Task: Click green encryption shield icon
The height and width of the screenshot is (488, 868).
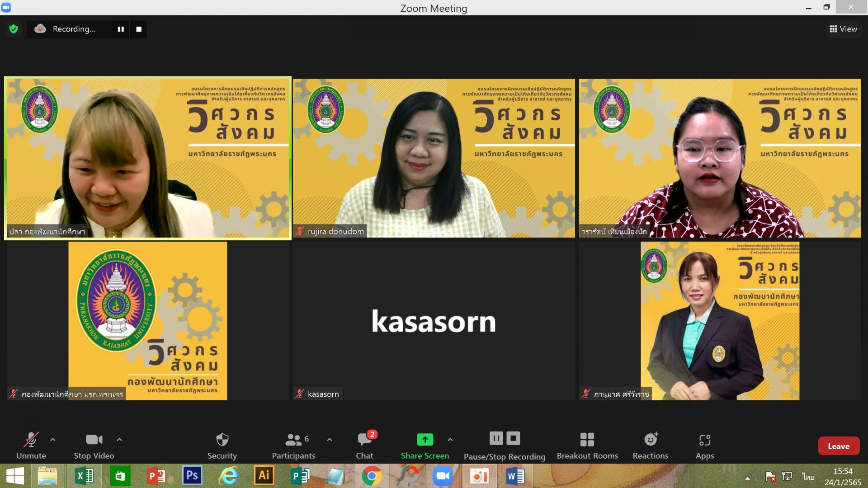Action: tap(14, 29)
